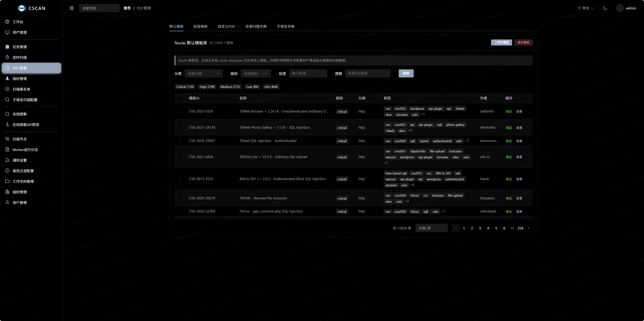Image resolution: width=644 pixels, height=321 pixels.
Task: Click the CSCAN logo icon
Action: [22, 8]
